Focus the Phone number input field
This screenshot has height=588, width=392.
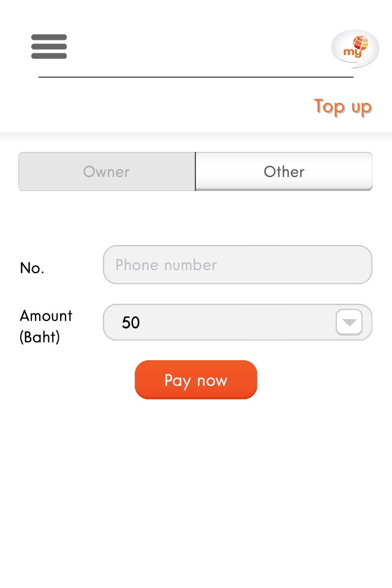tap(238, 265)
